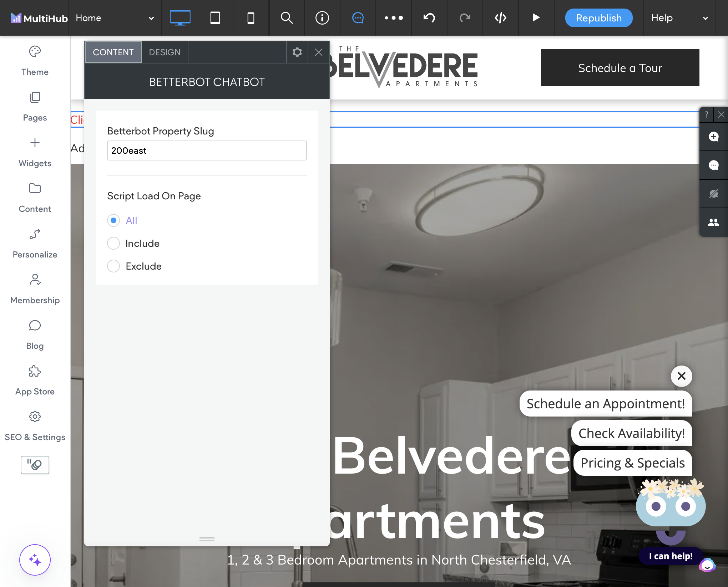Open developer mode code icon

501,18
